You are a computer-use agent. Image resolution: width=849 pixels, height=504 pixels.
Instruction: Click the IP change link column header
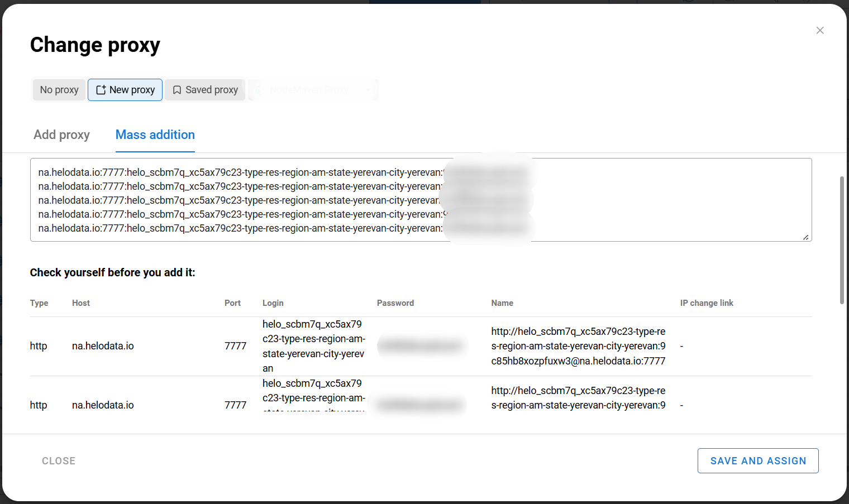click(x=707, y=303)
